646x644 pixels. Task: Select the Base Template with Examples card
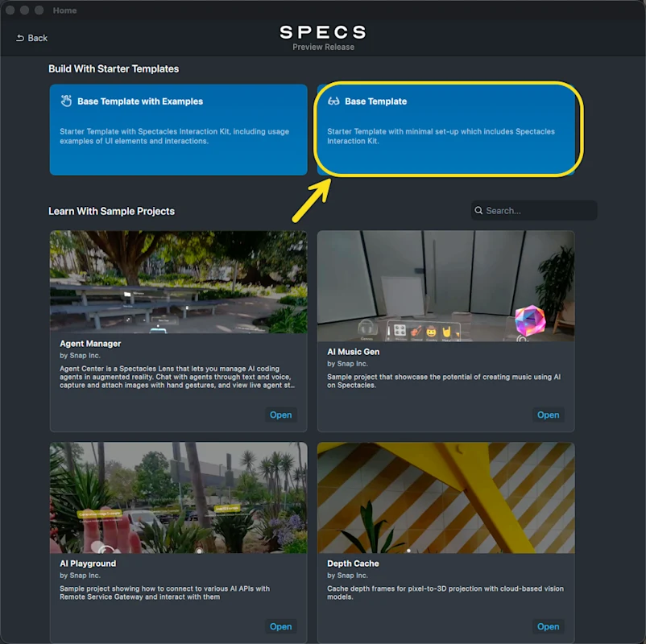178,130
